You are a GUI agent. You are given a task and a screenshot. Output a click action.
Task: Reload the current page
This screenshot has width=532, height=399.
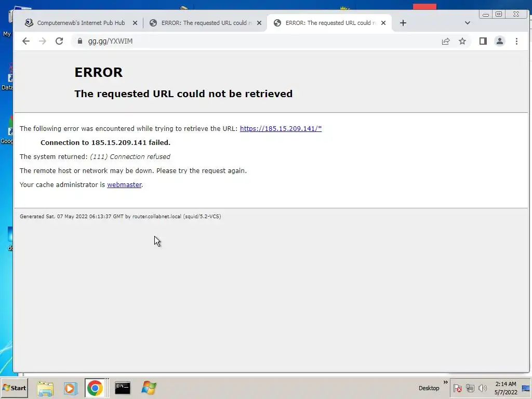point(59,41)
